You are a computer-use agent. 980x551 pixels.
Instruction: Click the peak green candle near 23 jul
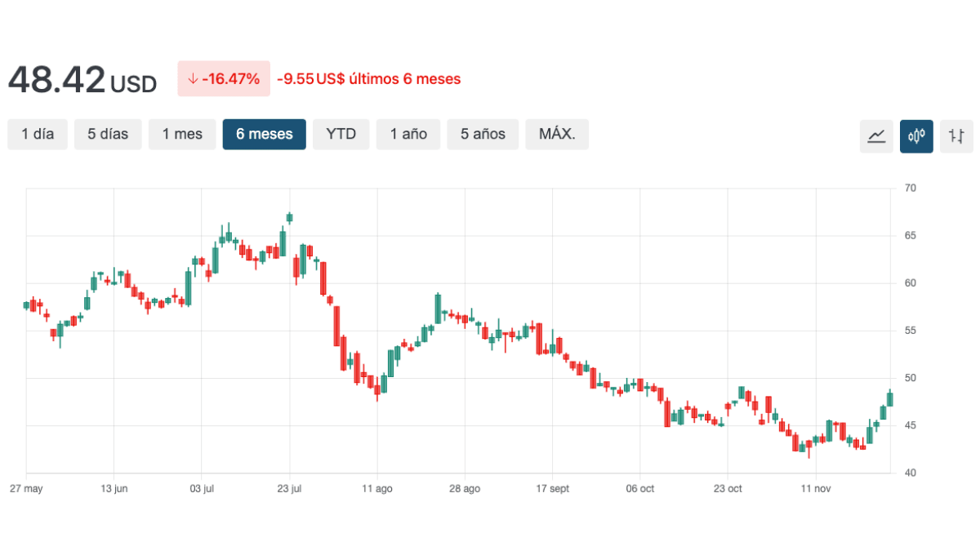point(289,218)
